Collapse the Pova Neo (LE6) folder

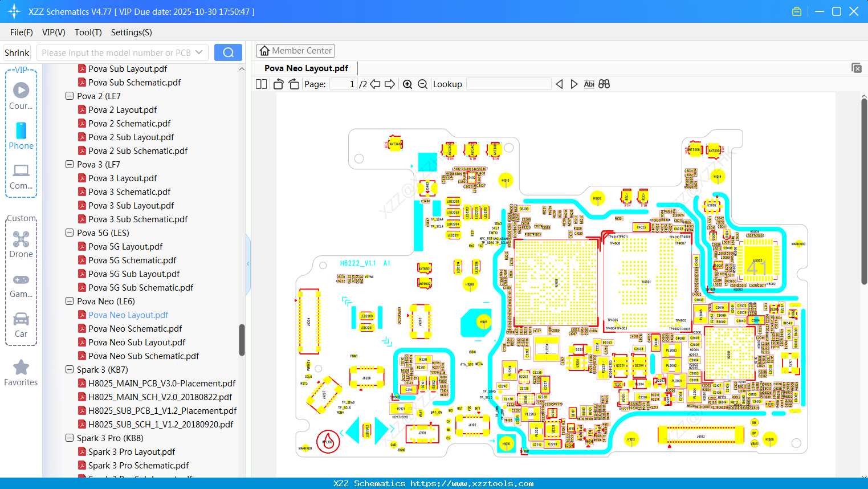coord(70,301)
